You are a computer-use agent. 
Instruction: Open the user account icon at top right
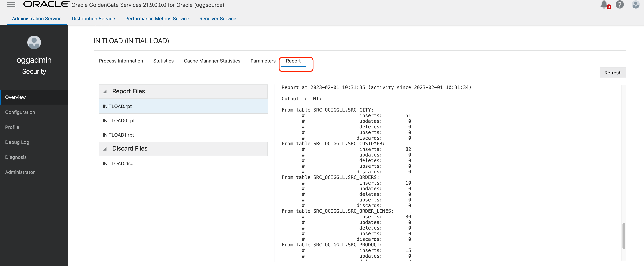tap(635, 4)
